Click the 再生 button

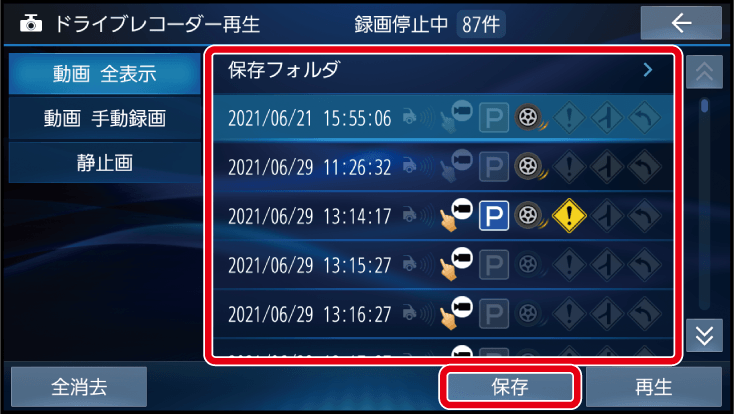click(653, 387)
